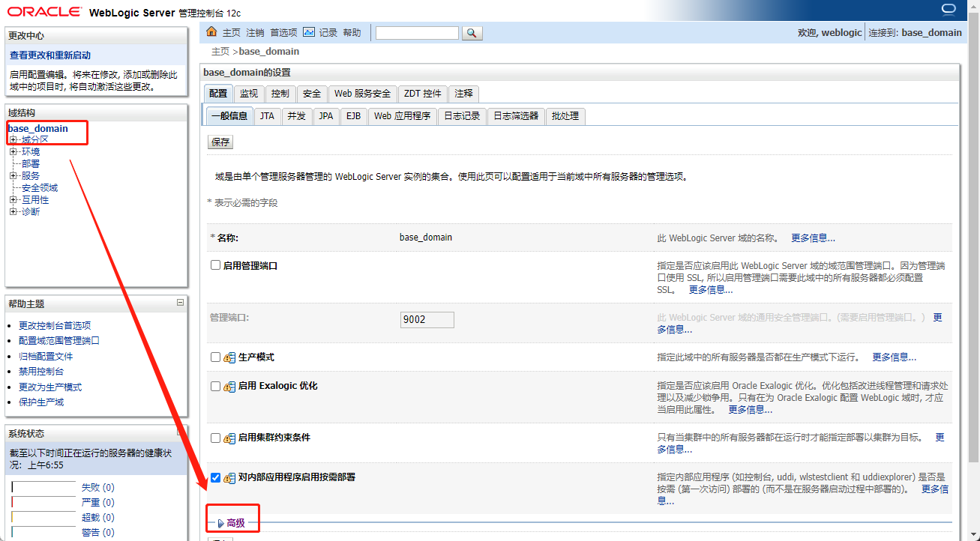Uncheck 对内部应用程序启用按需部署 checkbox
Viewport: 980px width, 541px height.
215,477
